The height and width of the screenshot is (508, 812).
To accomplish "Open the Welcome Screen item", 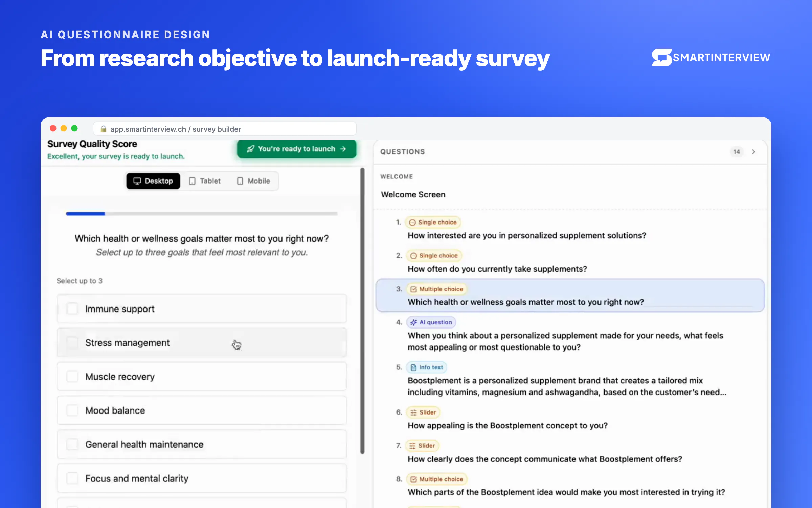I will tap(413, 195).
